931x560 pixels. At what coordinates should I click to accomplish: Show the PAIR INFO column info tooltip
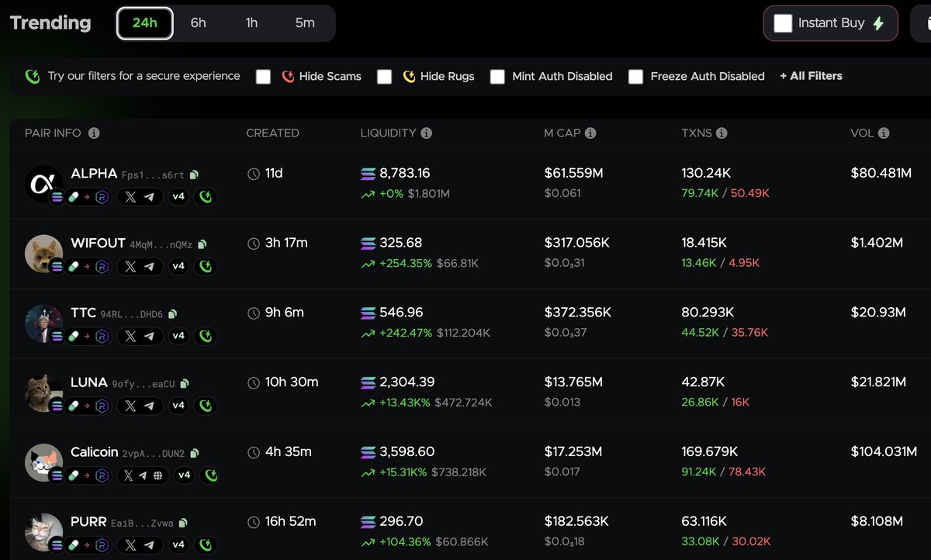pos(94,133)
